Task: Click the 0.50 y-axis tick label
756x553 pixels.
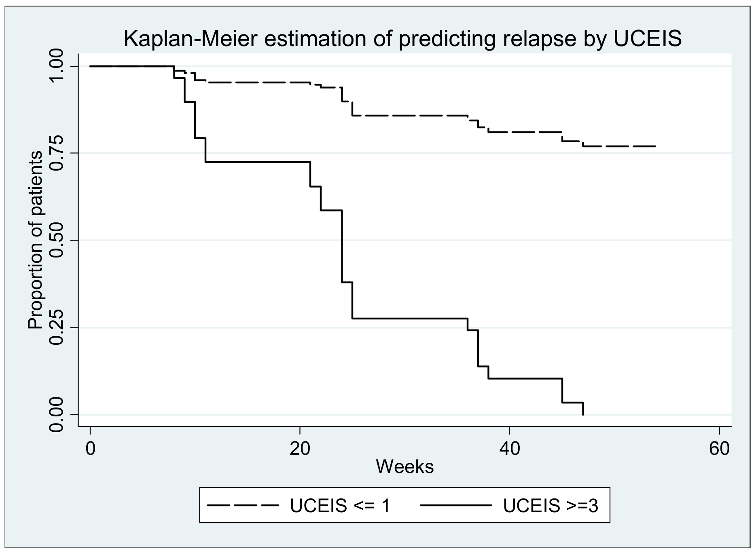Action: (x=57, y=241)
